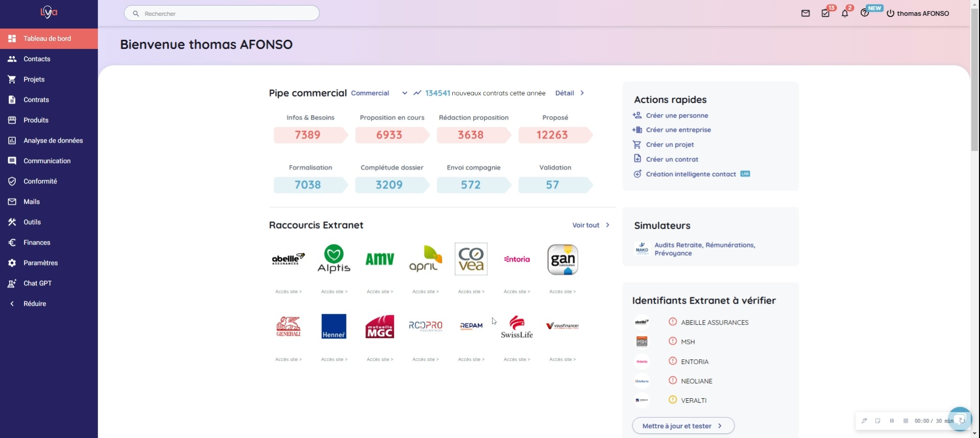Open the Contacts menu item
This screenshot has height=438, width=980.
tap(37, 59)
